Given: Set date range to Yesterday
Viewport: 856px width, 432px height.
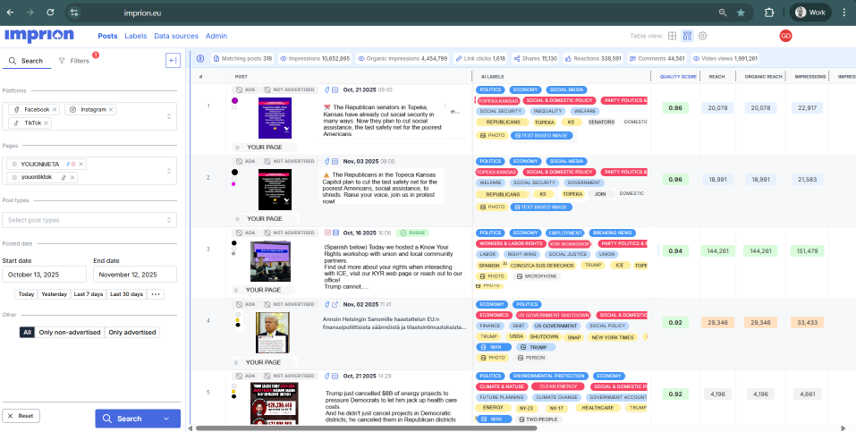Looking at the screenshot, I should tap(54, 294).
